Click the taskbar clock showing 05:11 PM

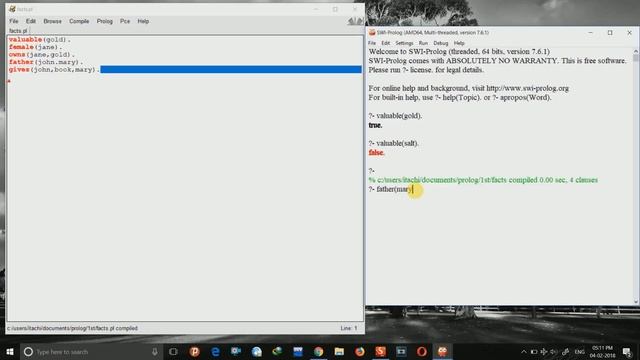click(602, 352)
